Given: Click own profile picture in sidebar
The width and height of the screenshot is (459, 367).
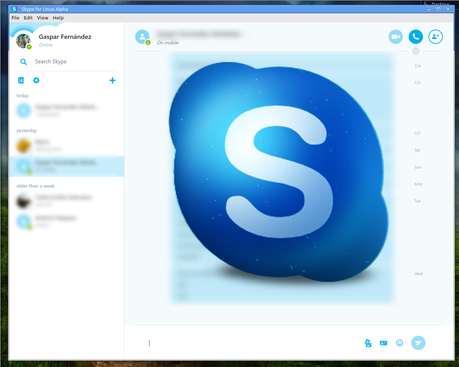Looking at the screenshot, I should click(x=23, y=41).
